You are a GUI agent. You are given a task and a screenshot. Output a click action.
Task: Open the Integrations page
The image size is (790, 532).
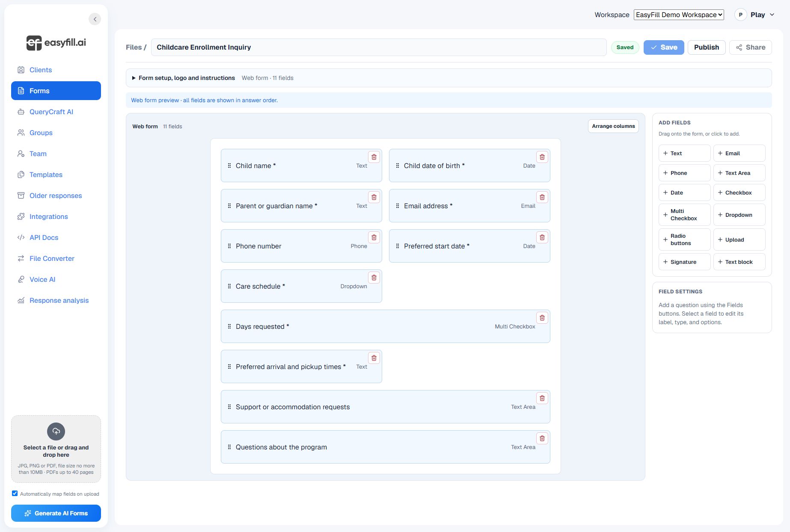56,216
